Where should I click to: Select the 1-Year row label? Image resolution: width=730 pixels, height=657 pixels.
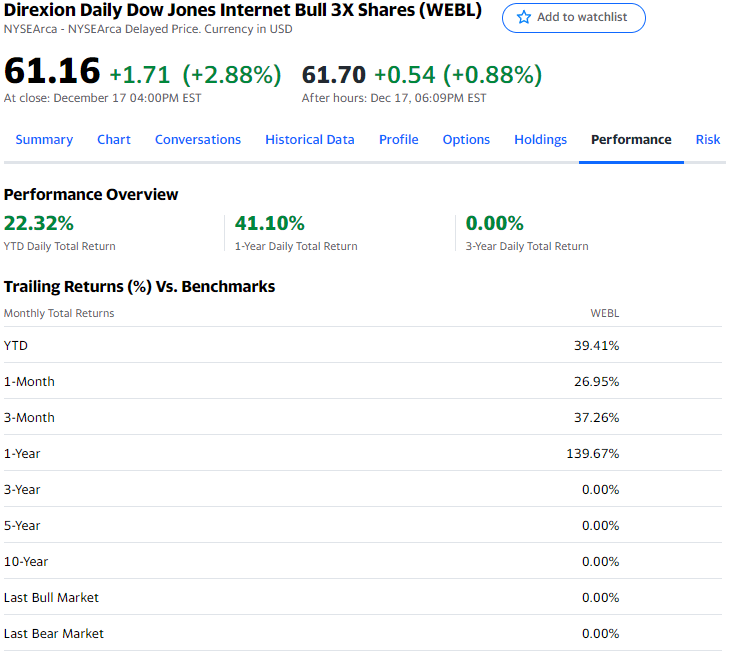(x=22, y=454)
